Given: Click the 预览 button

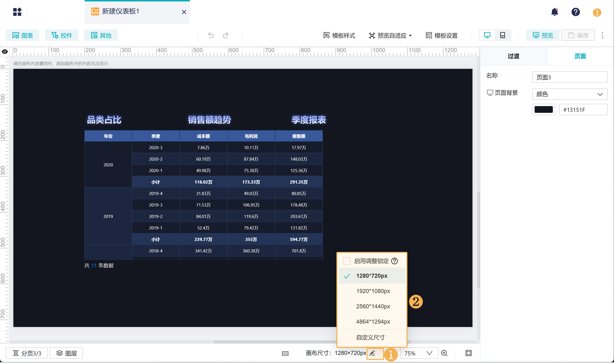Looking at the screenshot, I should (x=543, y=36).
